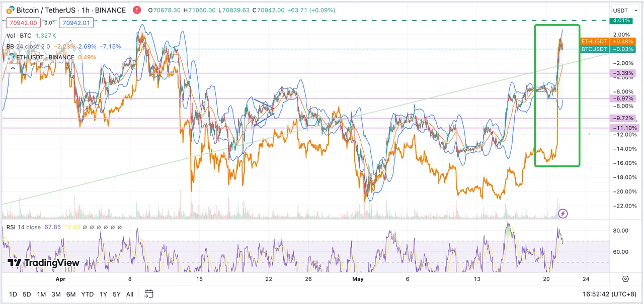Open chart settings hexagon icon

click(625, 279)
